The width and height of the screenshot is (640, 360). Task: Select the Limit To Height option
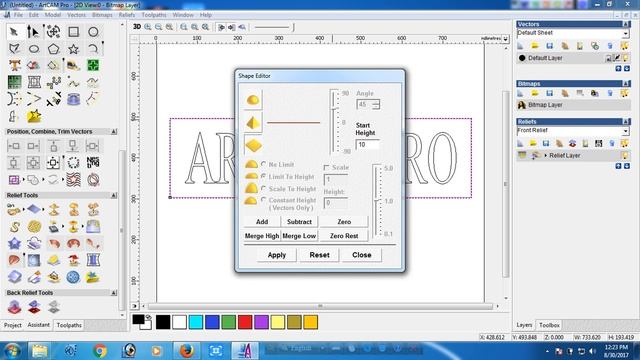[x=264, y=176]
